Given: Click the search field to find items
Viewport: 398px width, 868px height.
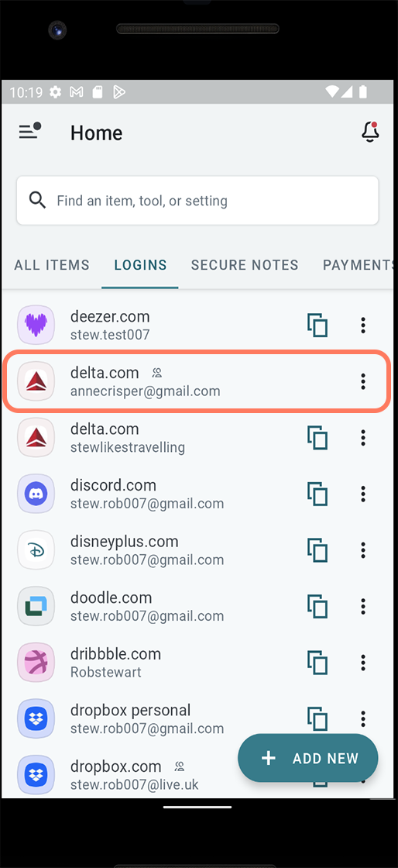Looking at the screenshot, I should [x=197, y=201].
